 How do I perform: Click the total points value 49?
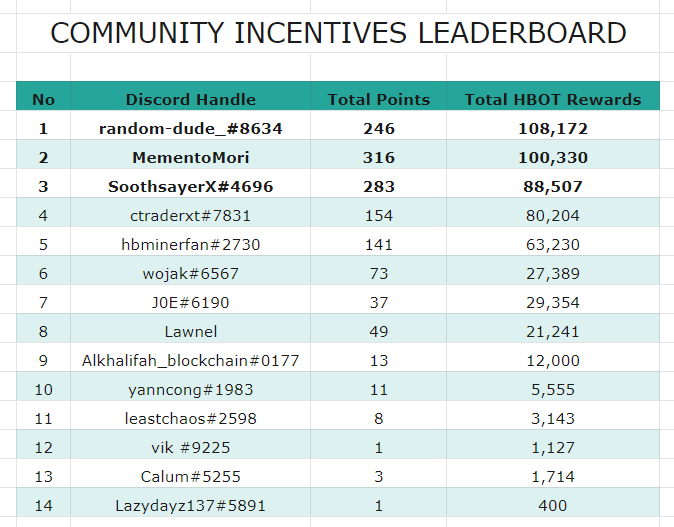tap(379, 331)
